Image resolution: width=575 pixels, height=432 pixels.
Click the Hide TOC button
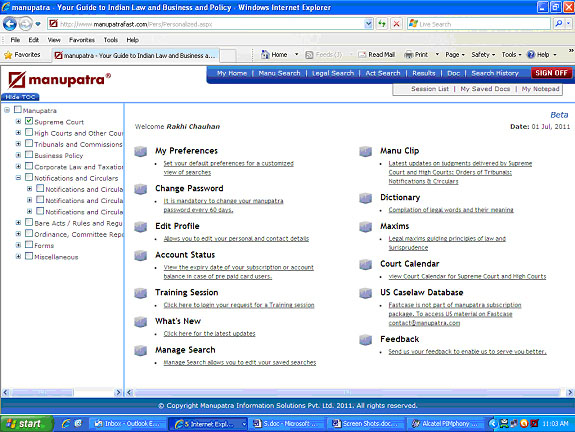20,97
